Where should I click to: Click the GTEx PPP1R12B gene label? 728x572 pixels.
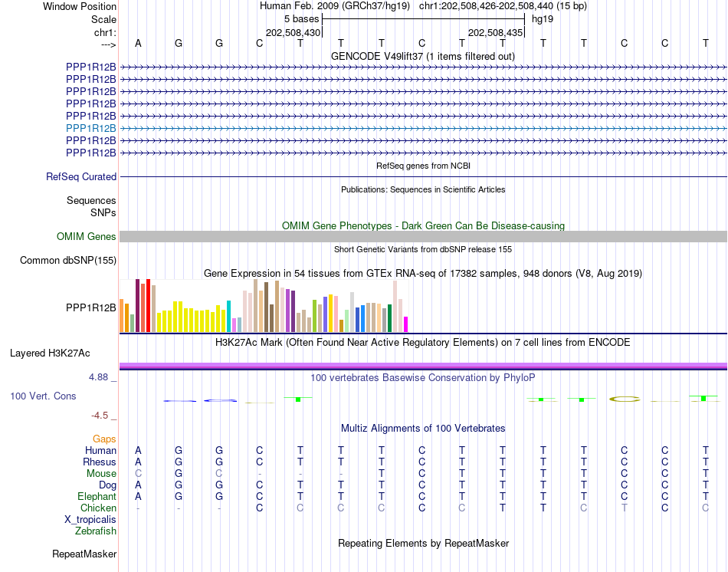click(x=91, y=307)
